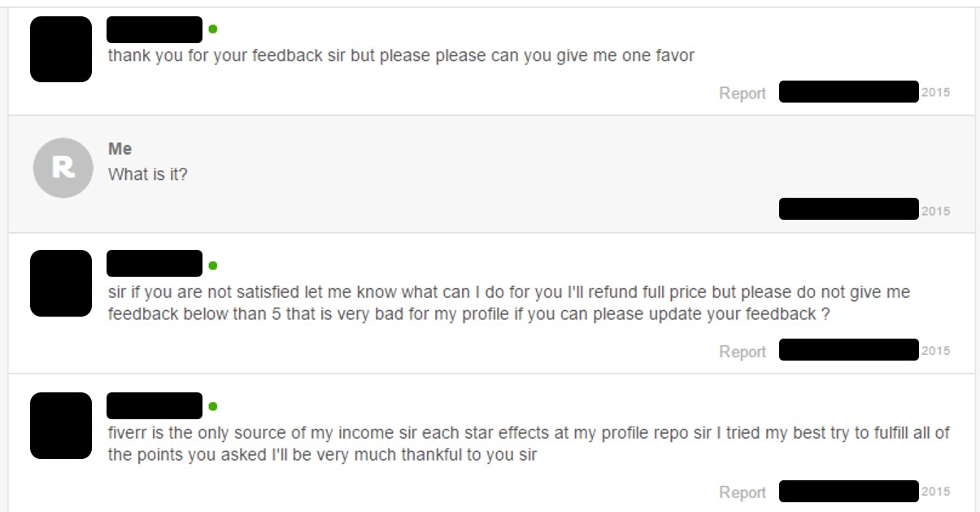Click the gray "R" profile avatar
Viewport: 980px width, 512px height.
[63, 168]
